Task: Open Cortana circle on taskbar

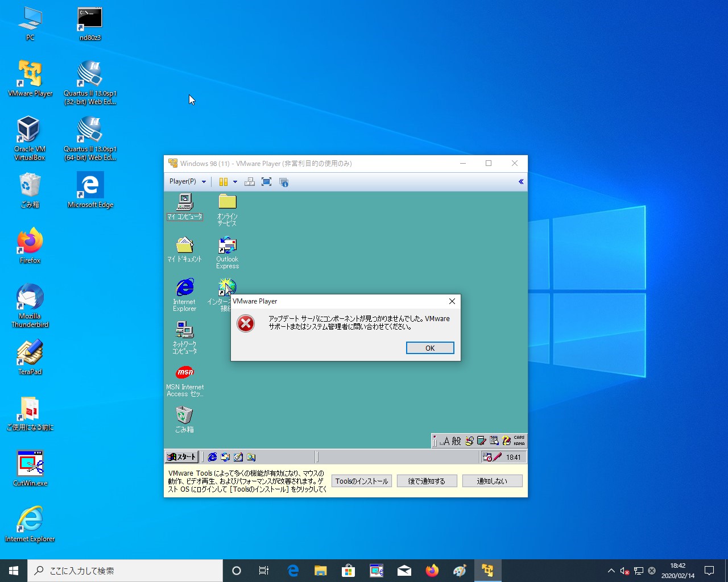Action: coord(237,571)
